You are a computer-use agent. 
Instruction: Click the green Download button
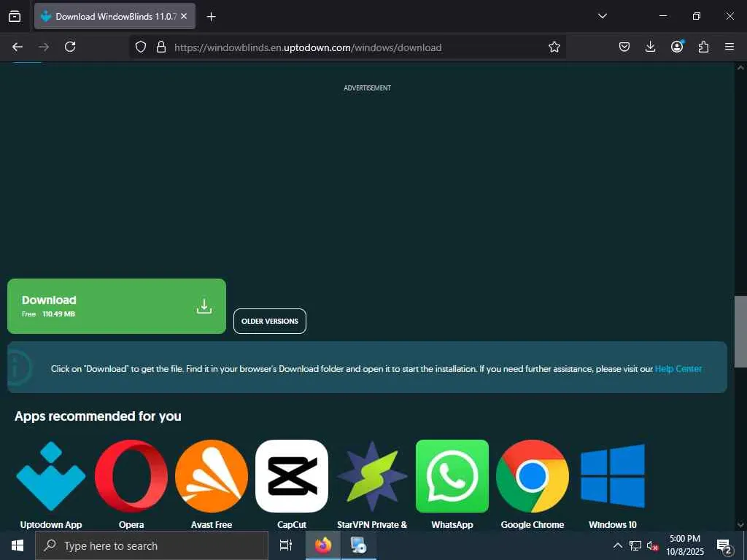(x=117, y=306)
